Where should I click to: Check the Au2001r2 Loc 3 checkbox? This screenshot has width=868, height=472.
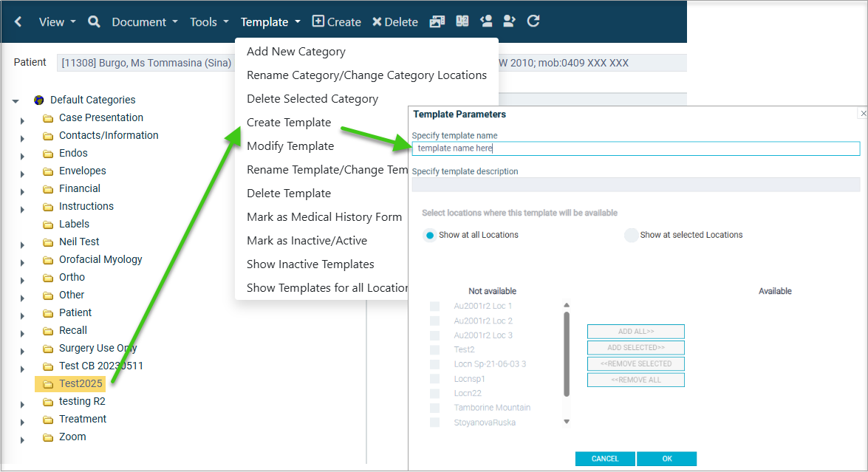(x=434, y=335)
